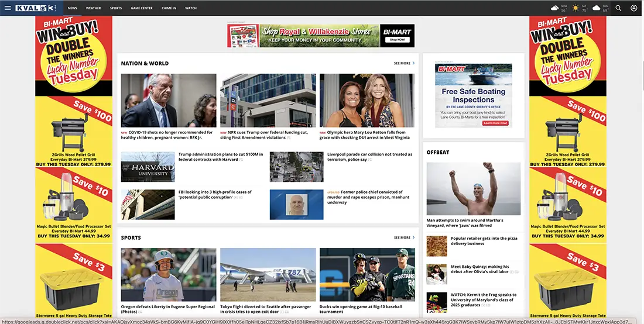644x324 pixels.
Task: Click the current weather cloud icon
Action: point(555,8)
